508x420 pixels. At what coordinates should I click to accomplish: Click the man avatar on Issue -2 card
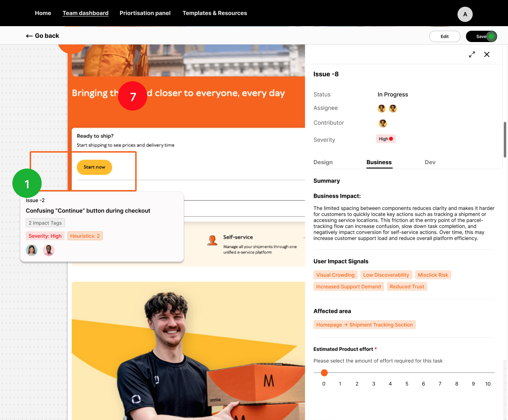click(x=49, y=250)
